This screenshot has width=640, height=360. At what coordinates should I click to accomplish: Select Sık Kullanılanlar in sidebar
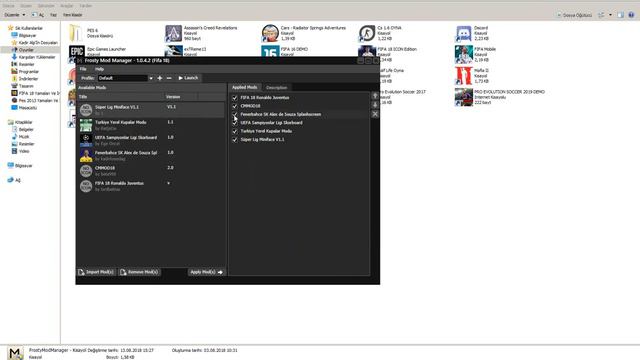29,28
